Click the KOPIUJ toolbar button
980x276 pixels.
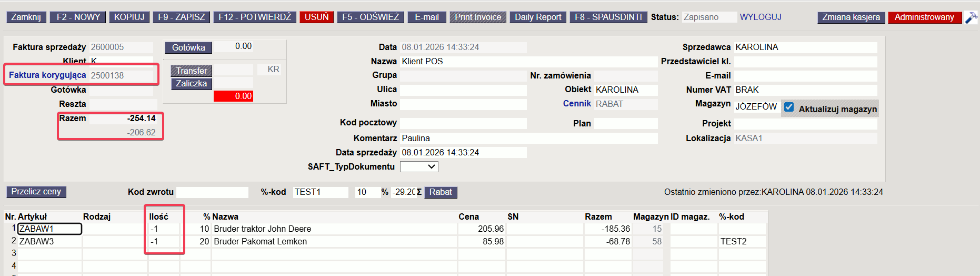129,17
